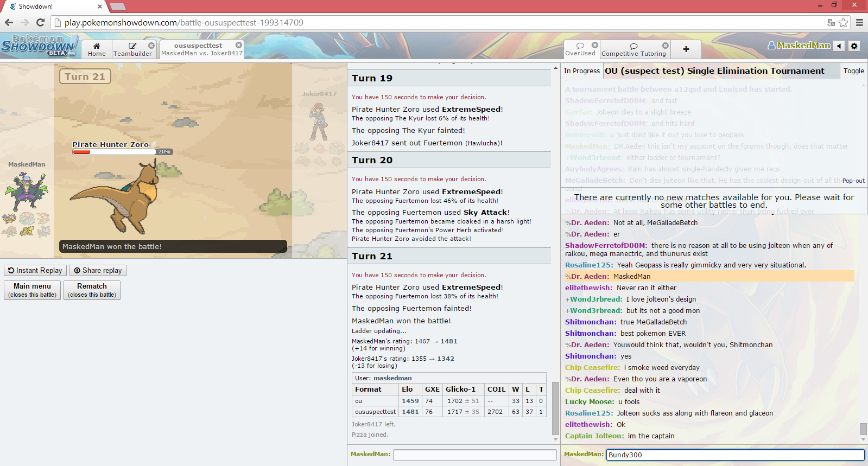Open the Teambuilder tab
868x466 pixels.
click(132, 49)
